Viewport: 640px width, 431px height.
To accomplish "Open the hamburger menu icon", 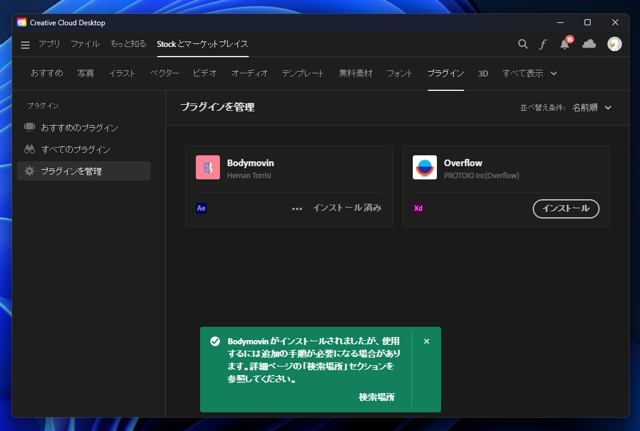I will [x=25, y=44].
